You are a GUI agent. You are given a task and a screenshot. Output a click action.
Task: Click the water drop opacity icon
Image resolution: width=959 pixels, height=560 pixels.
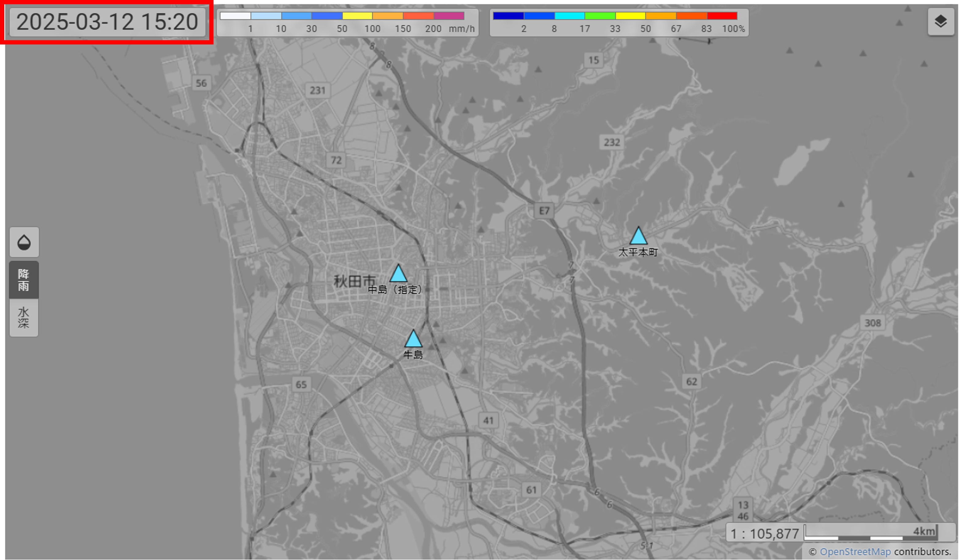tap(24, 242)
